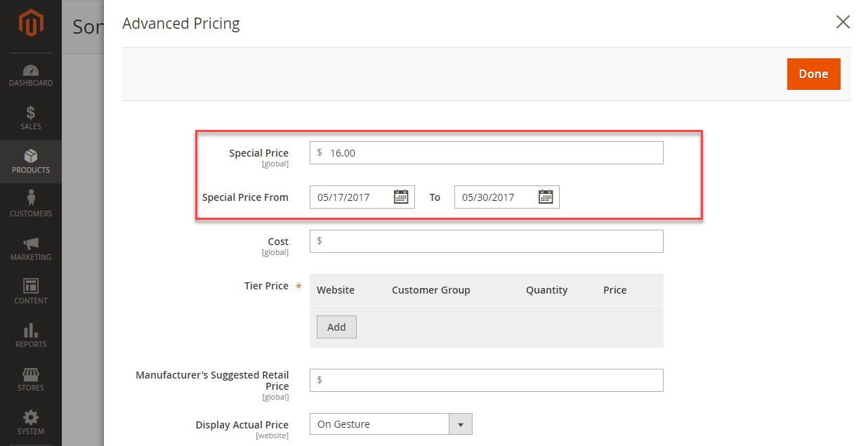
Task: Open calendar for Special Price From date
Action: click(x=401, y=197)
